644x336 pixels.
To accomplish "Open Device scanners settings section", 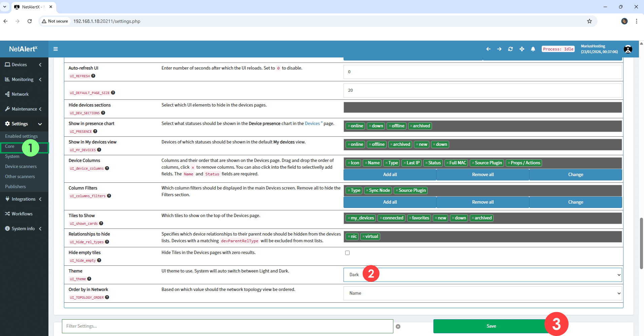I will click(21, 166).
